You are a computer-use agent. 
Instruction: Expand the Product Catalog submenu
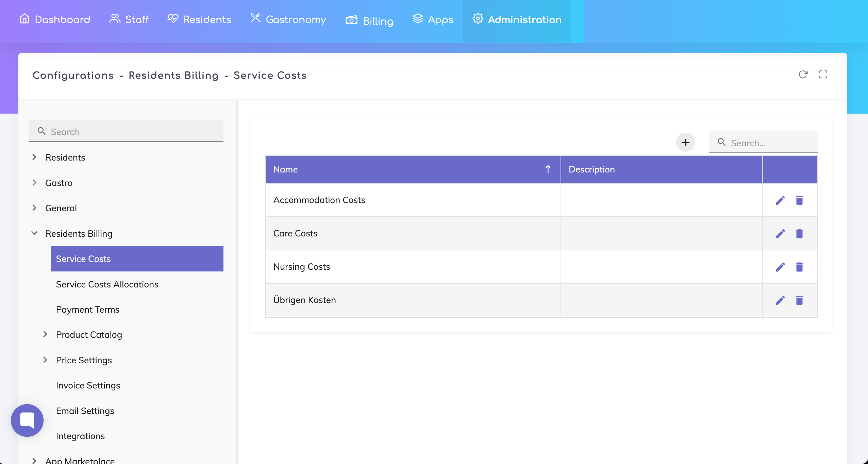45,334
